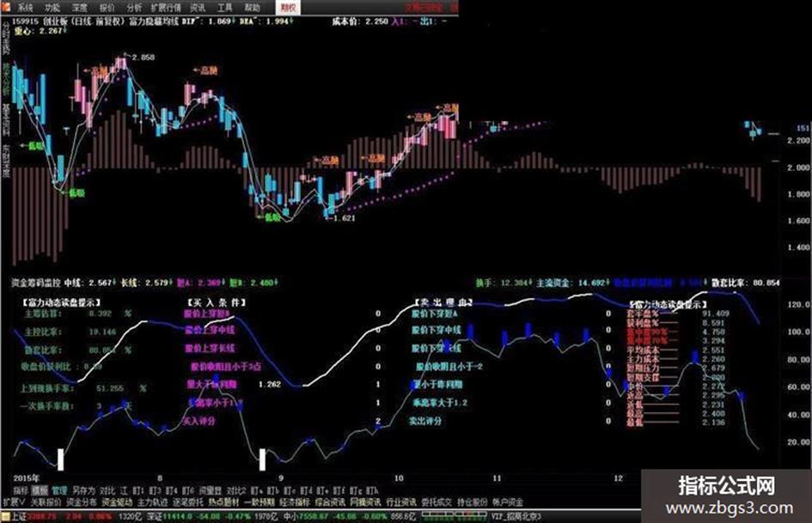812x523 pixels.
Task: Open the 深度 menu
Action: [79, 8]
